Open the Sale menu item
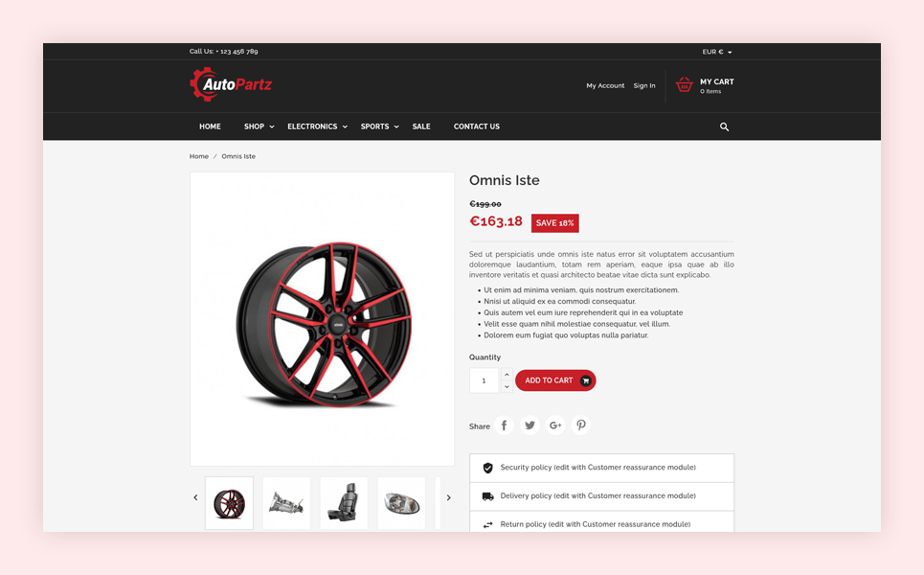 pyautogui.click(x=421, y=126)
